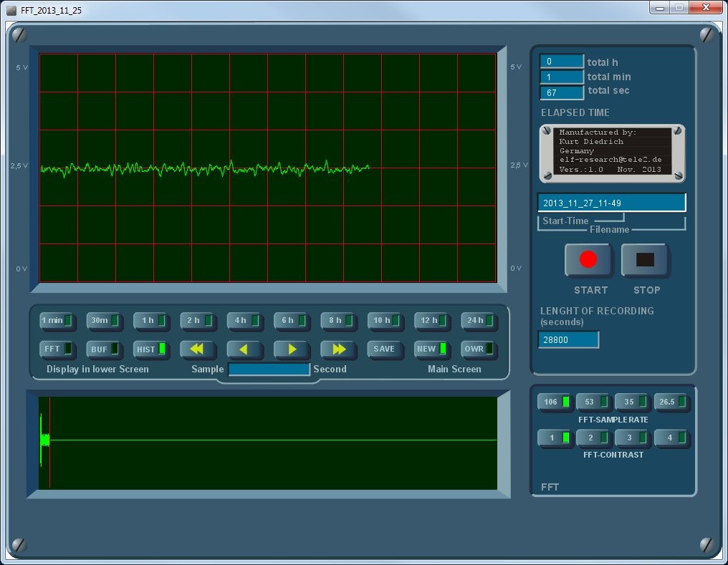Select the 4 h time range
This screenshot has width=728, height=565.
244,321
